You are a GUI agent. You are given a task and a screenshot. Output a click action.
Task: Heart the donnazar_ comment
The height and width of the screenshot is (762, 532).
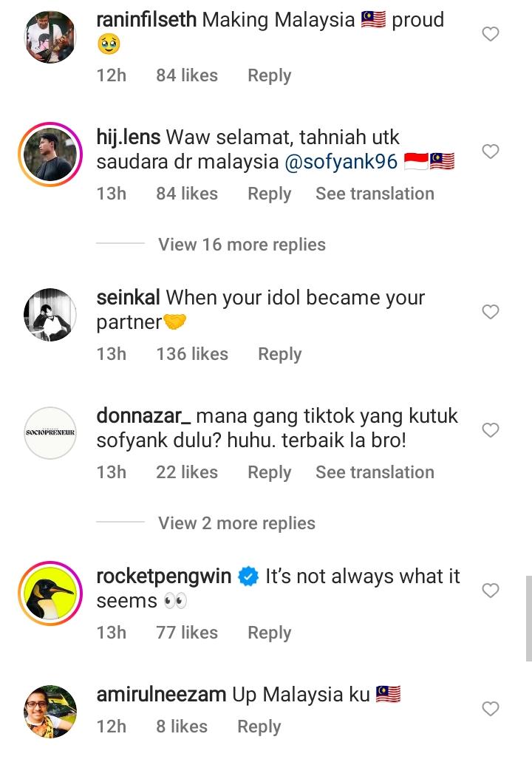click(490, 430)
